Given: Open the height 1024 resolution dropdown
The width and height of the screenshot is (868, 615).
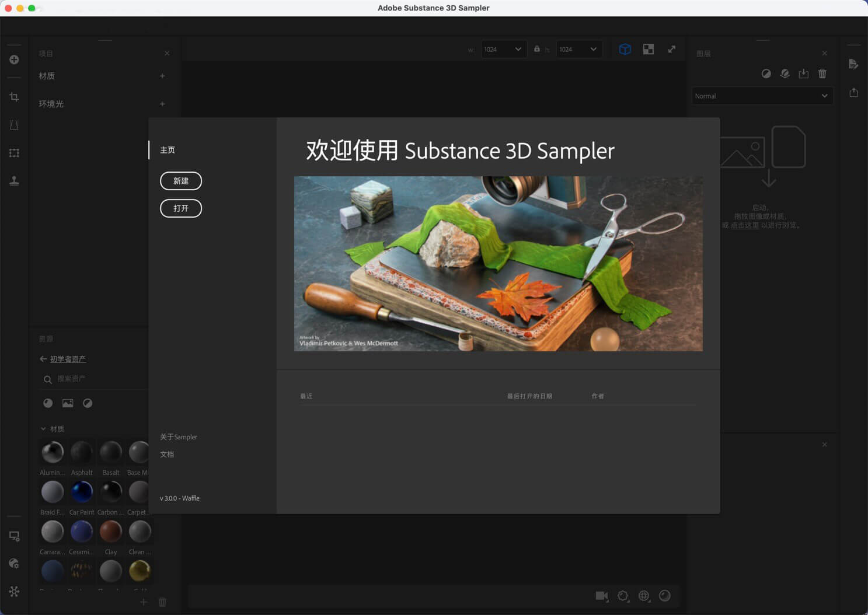Looking at the screenshot, I should click(578, 50).
